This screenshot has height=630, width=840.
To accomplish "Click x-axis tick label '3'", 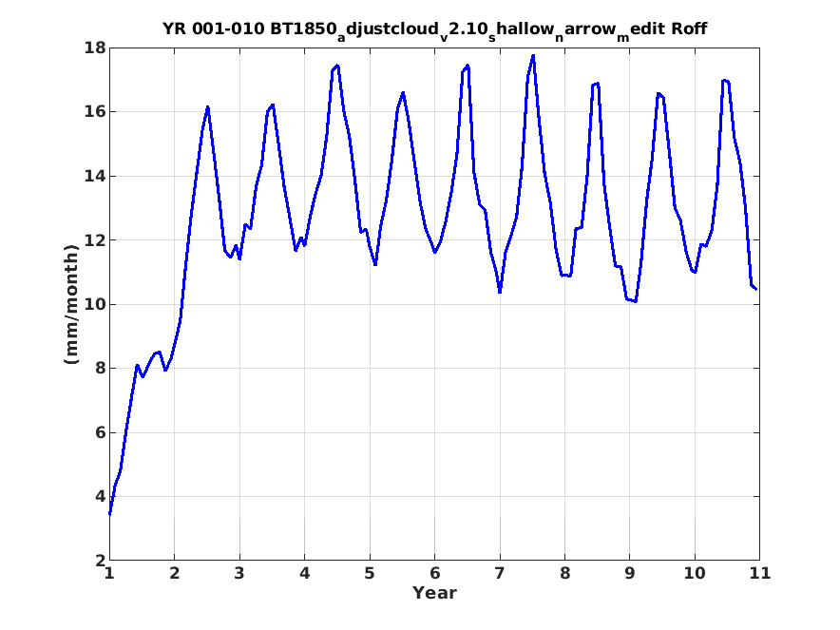I will coord(239,574).
